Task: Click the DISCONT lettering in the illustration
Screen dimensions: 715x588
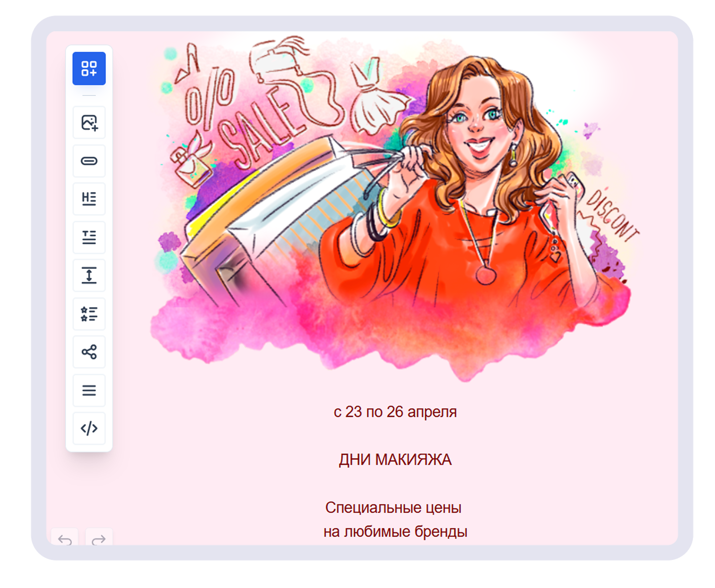Action: point(612,217)
